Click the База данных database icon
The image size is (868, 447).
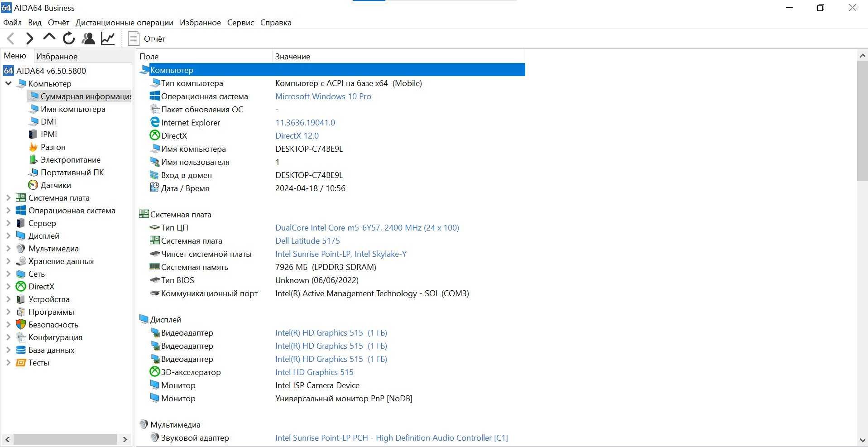[x=21, y=350]
